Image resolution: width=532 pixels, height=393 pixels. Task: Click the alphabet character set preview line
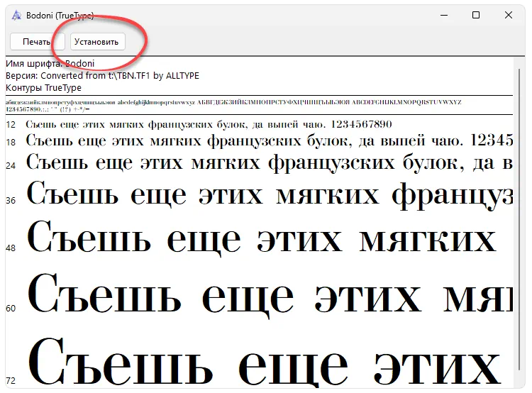click(x=234, y=102)
